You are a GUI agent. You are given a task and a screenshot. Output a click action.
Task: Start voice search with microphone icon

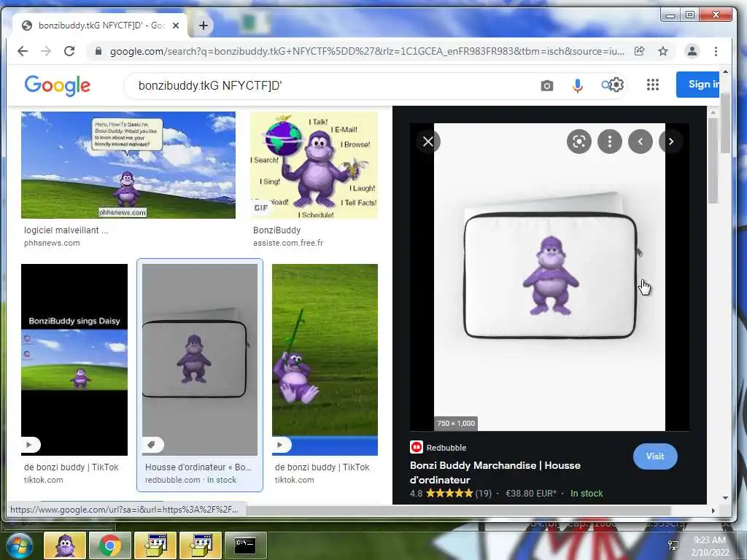click(x=578, y=86)
